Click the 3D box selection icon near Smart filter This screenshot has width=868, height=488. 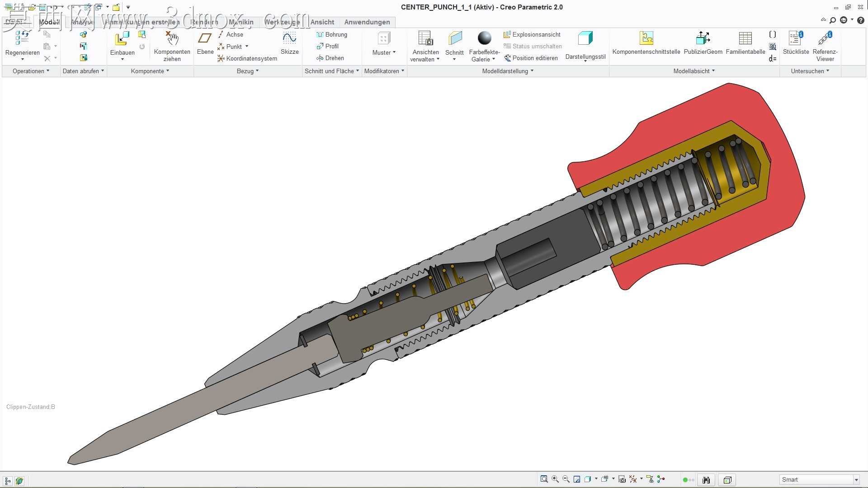click(727, 480)
